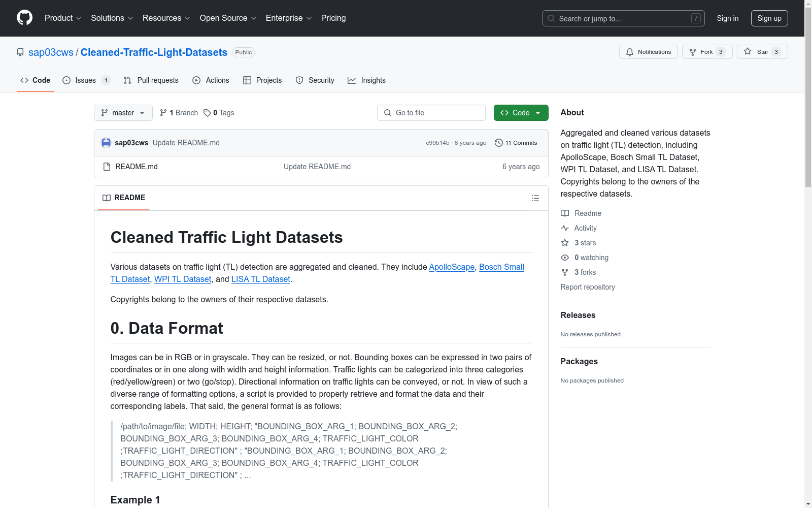The image size is (812, 508).
Task: Focus the Search or jump to field
Action: [x=623, y=18]
